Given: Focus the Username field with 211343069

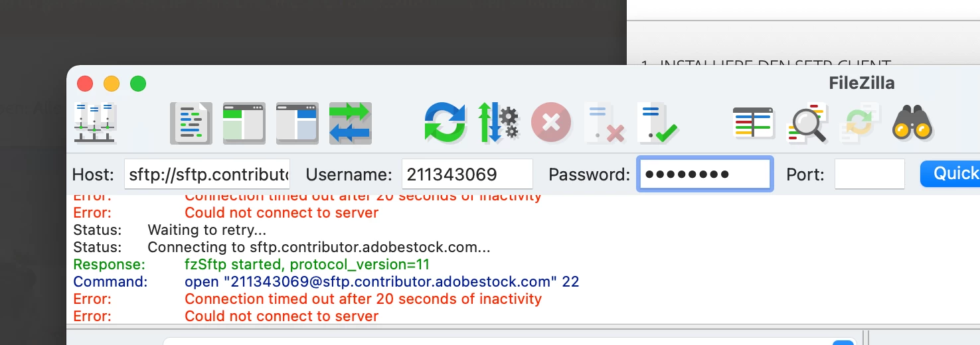Looking at the screenshot, I should pyautogui.click(x=467, y=174).
